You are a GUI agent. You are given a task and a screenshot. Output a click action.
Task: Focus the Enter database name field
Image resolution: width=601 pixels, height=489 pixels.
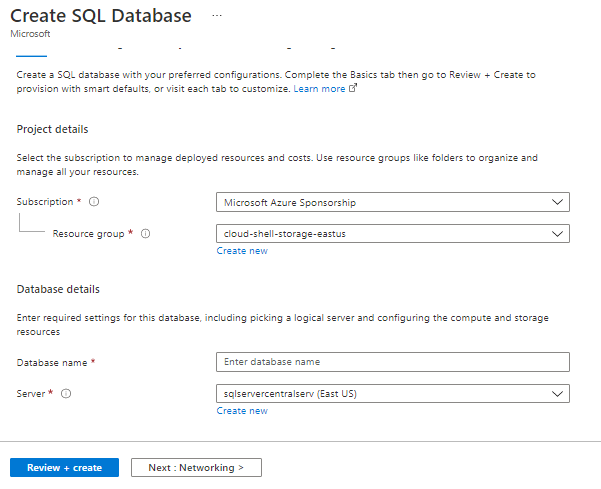pyautogui.click(x=392, y=362)
